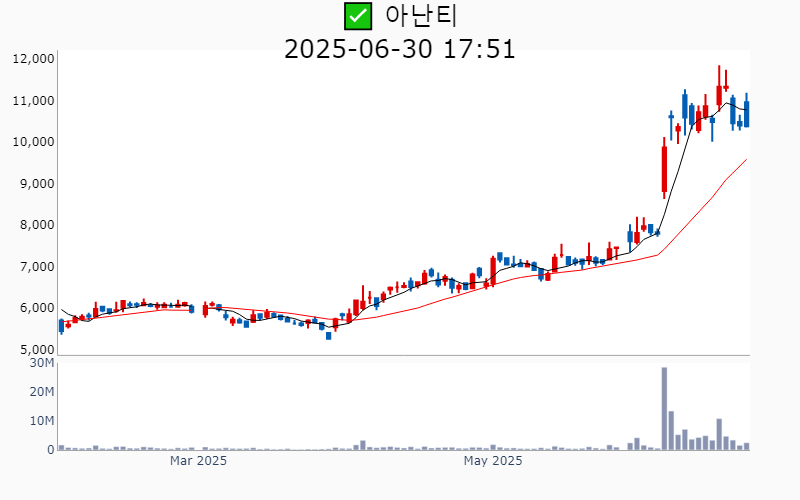Viewport: 800px width, 500px height.
Task: Click the 12,000 price axis label
Action: [x=33, y=59]
